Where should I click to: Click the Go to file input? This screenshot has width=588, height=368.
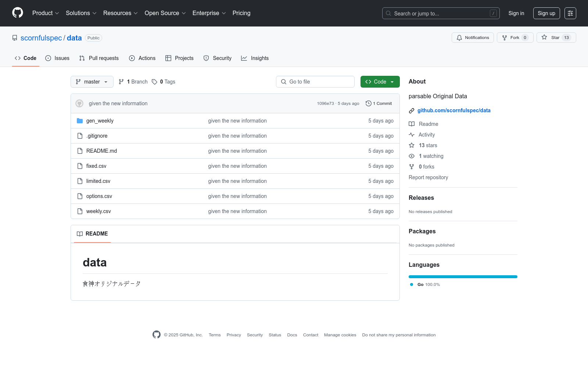pos(315,82)
